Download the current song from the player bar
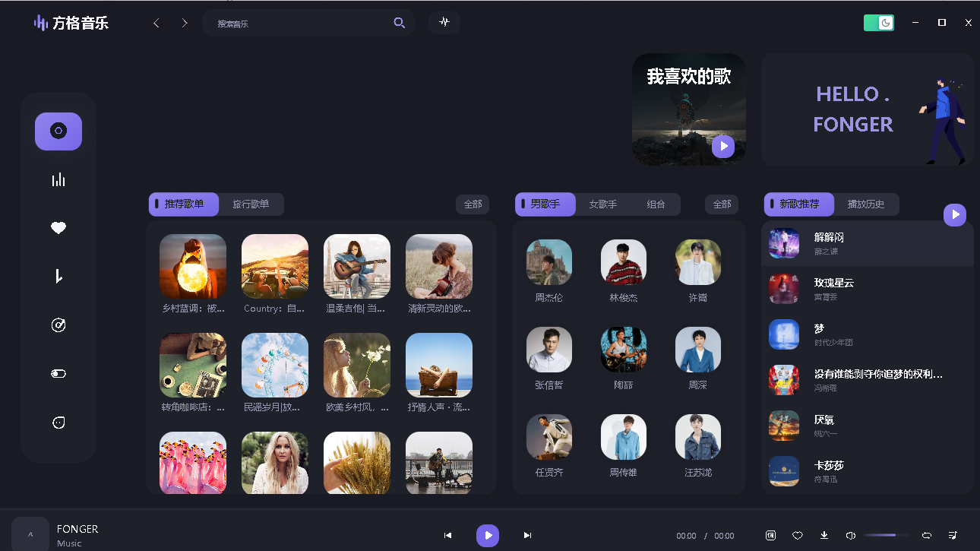The image size is (980, 551). pos(824,536)
